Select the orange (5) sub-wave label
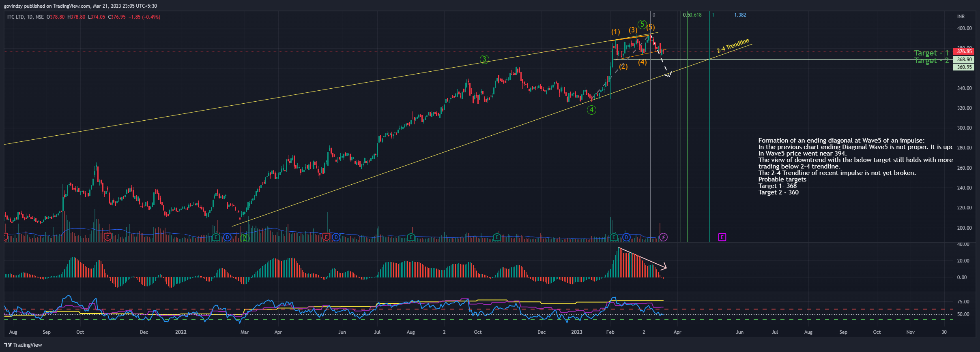Viewport: 980px width, 352px height. pyautogui.click(x=651, y=27)
